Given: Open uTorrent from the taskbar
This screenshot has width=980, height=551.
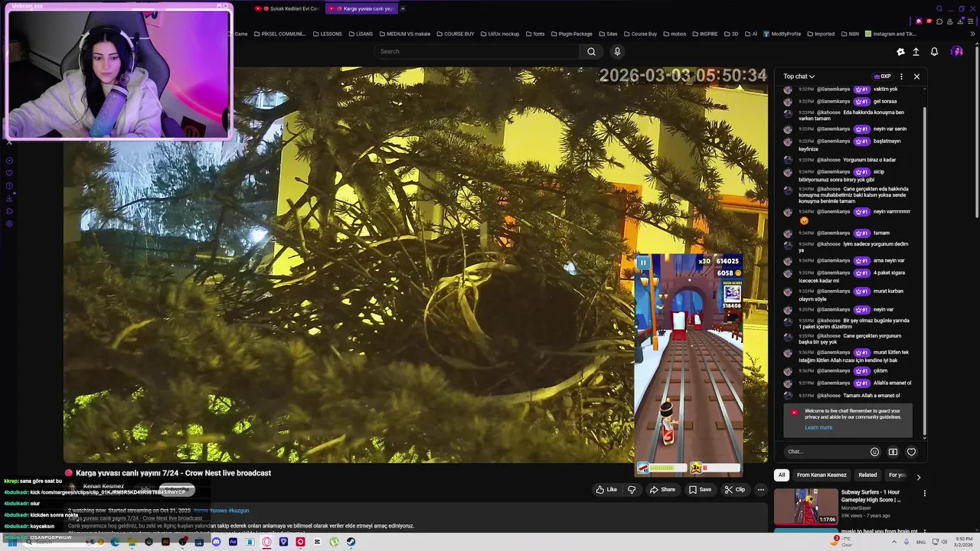Looking at the screenshot, I should coord(334,542).
